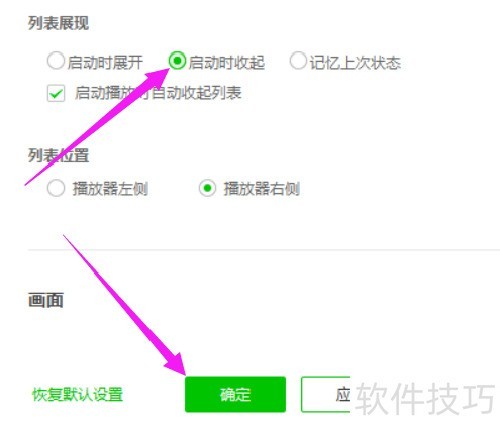Click the 播放器右侧 label text

(x=262, y=189)
